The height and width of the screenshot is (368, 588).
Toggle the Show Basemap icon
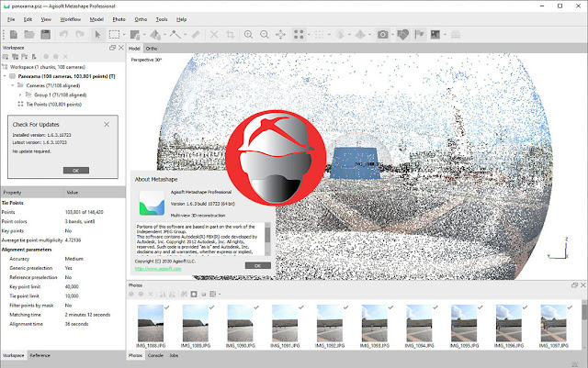(x=456, y=35)
